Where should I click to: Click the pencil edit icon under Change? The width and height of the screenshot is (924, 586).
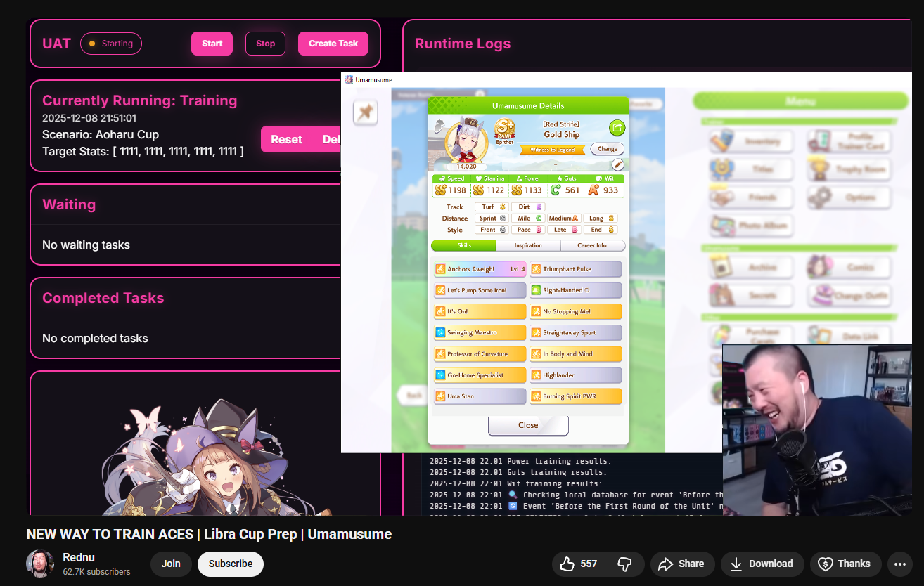617,164
